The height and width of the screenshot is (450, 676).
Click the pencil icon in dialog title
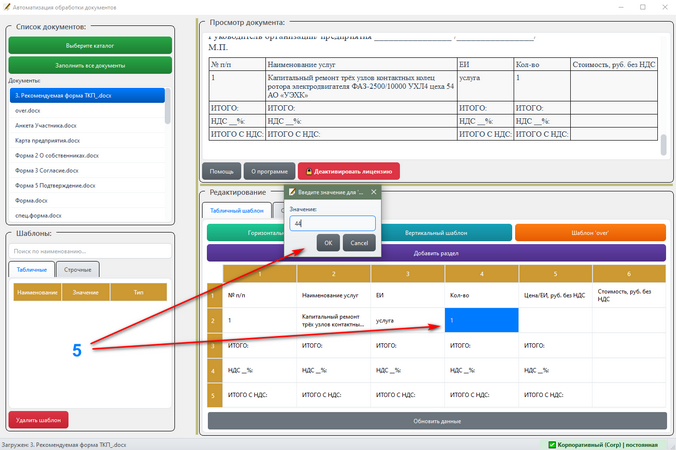click(292, 192)
